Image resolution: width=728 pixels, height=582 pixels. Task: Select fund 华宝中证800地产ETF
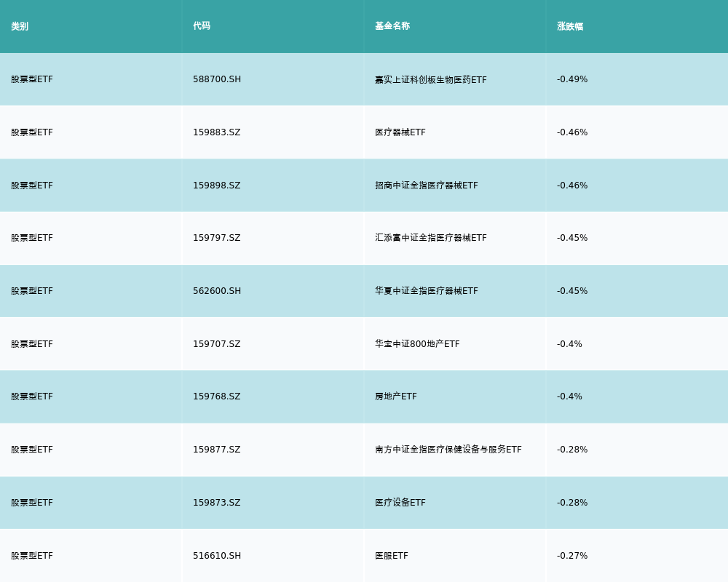[x=417, y=344]
